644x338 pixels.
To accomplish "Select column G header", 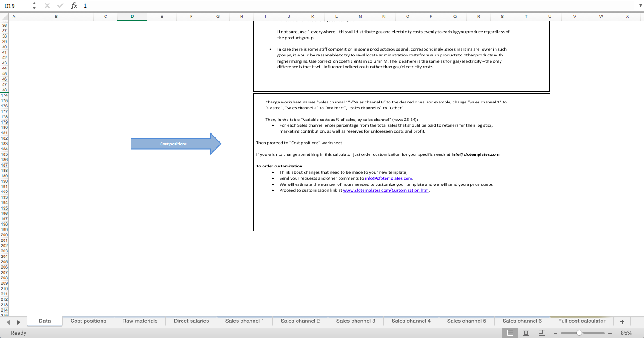I will pyautogui.click(x=218, y=17).
